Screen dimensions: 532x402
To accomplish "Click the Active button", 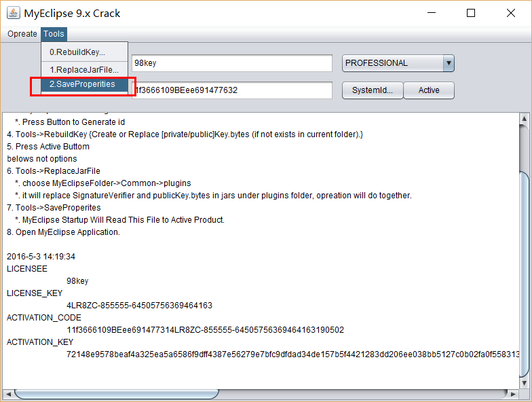I will (x=429, y=90).
